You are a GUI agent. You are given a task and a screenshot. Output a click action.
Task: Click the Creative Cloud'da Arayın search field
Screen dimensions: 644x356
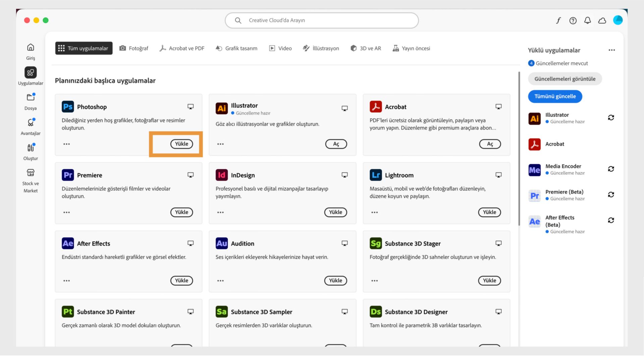point(322,20)
